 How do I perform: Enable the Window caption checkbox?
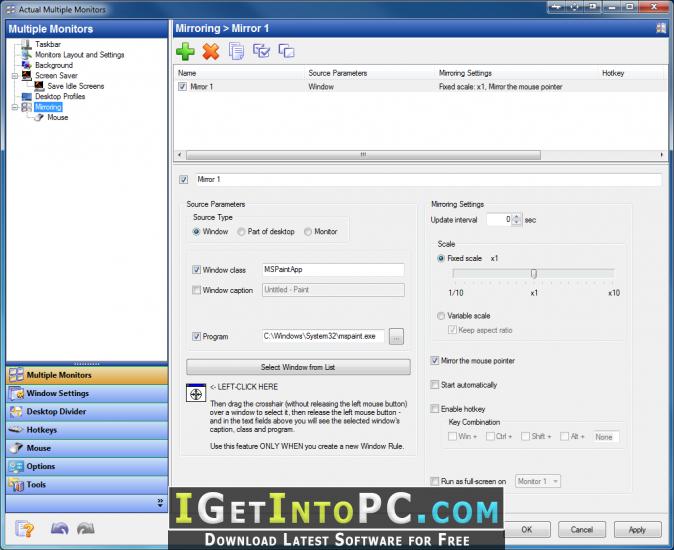click(196, 290)
